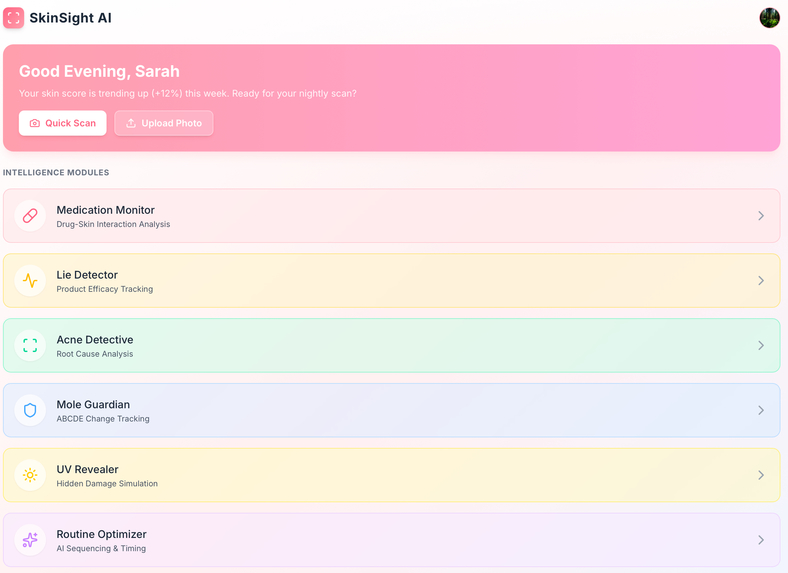The width and height of the screenshot is (788, 573).
Task: Click the skin score trending message
Action: (187, 93)
